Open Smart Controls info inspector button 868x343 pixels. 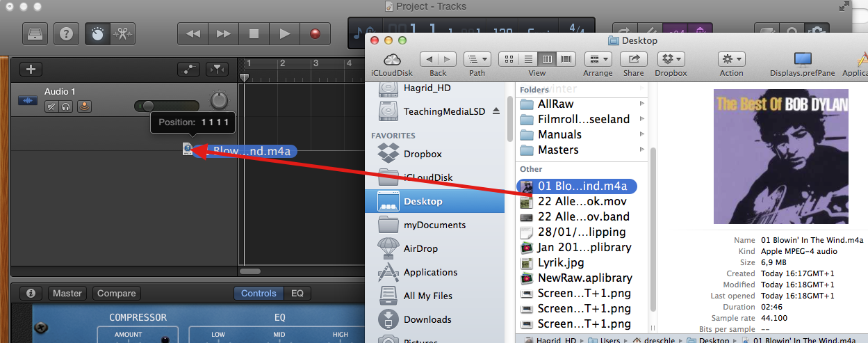pos(31,293)
